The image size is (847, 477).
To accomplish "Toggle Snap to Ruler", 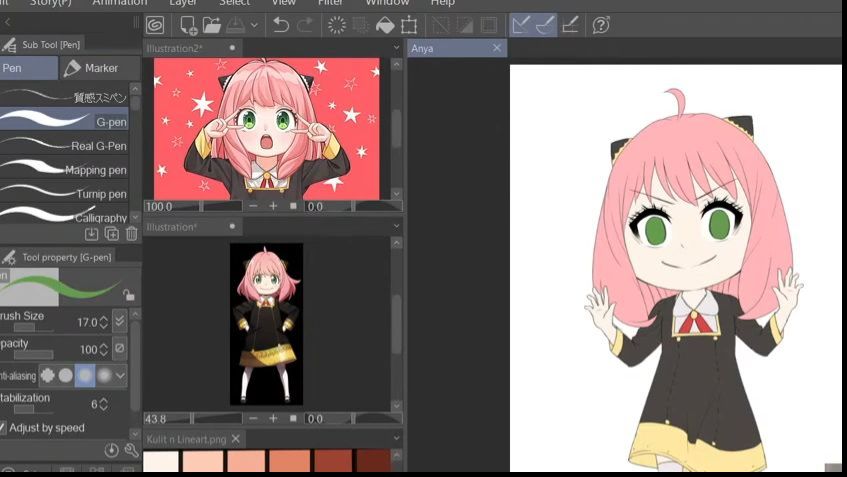I will coord(521,25).
